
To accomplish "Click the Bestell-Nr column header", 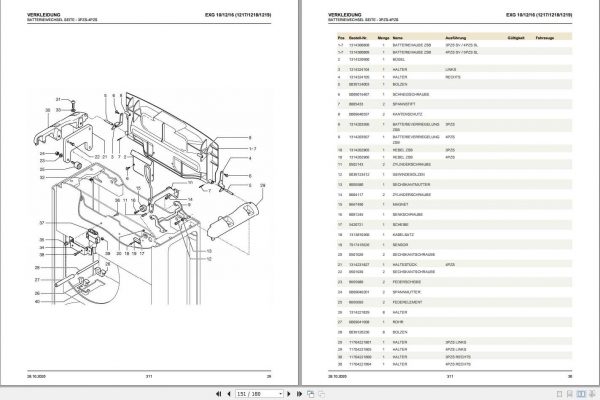I will tap(358, 38).
